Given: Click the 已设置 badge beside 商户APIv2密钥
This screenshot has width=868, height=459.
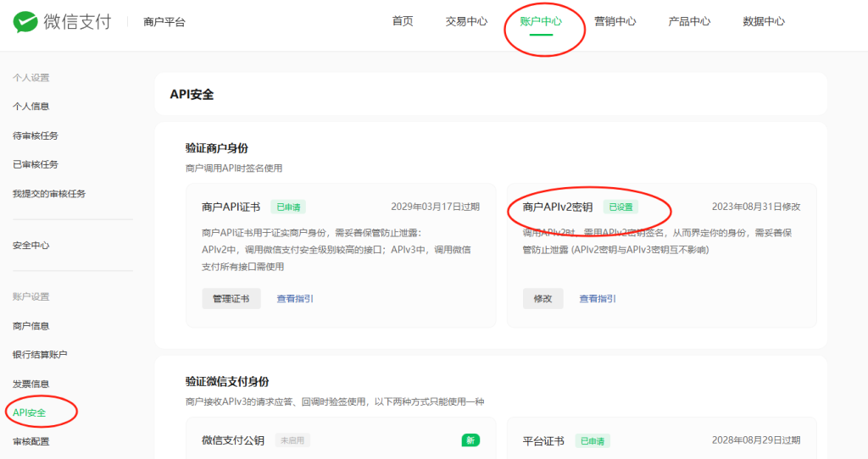Looking at the screenshot, I should pos(620,207).
